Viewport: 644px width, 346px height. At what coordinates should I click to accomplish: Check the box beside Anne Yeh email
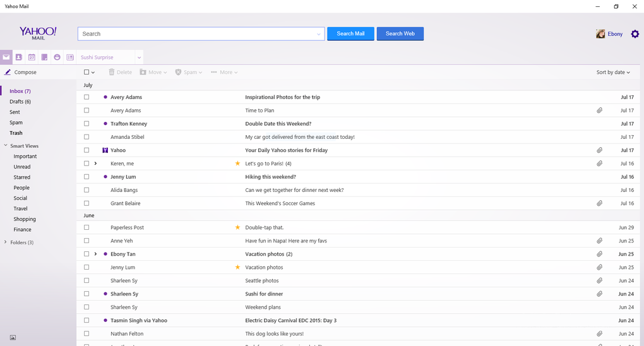click(86, 241)
